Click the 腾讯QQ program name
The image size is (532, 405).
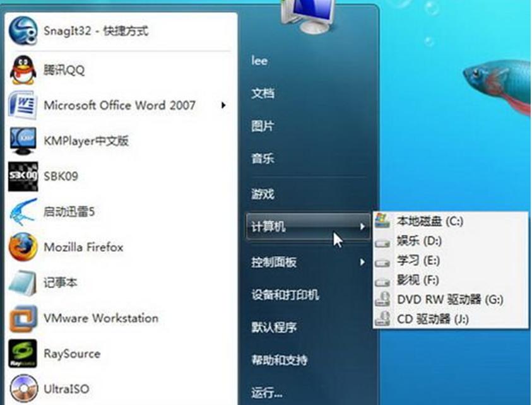[x=64, y=70]
